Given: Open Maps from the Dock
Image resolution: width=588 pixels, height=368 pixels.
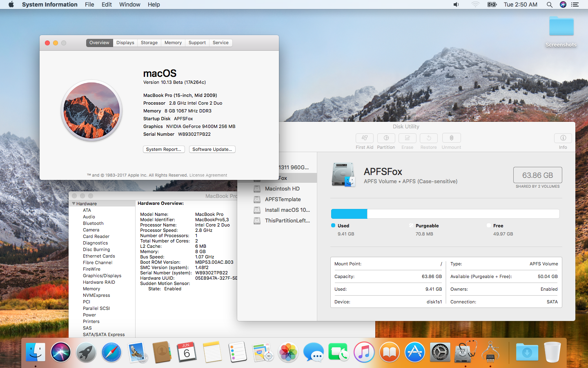Looking at the screenshot, I should pyautogui.click(x=263, y=352).
